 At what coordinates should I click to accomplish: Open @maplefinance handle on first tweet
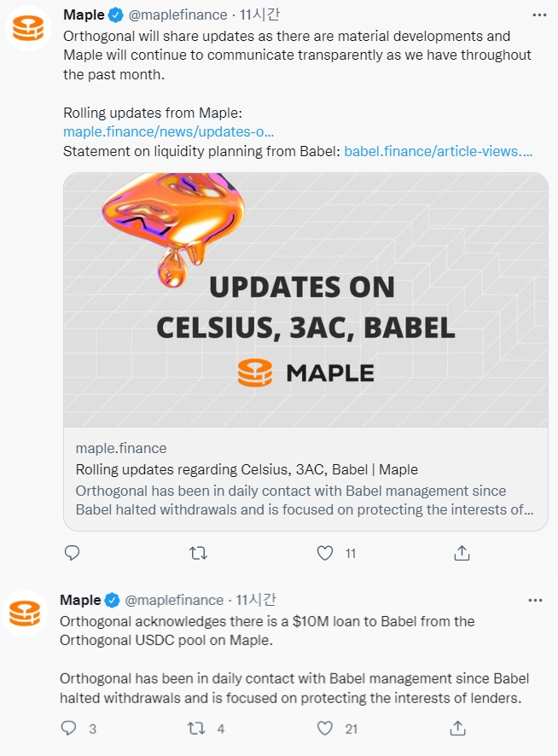[177, 15]
